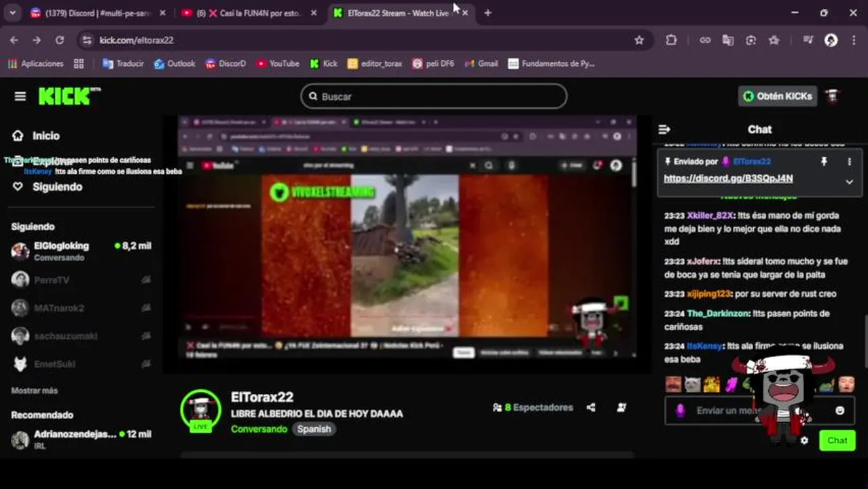Open EmetSuki channel
Image resolution: width=868 pixels, height=489 pixels.
(82, 364)
